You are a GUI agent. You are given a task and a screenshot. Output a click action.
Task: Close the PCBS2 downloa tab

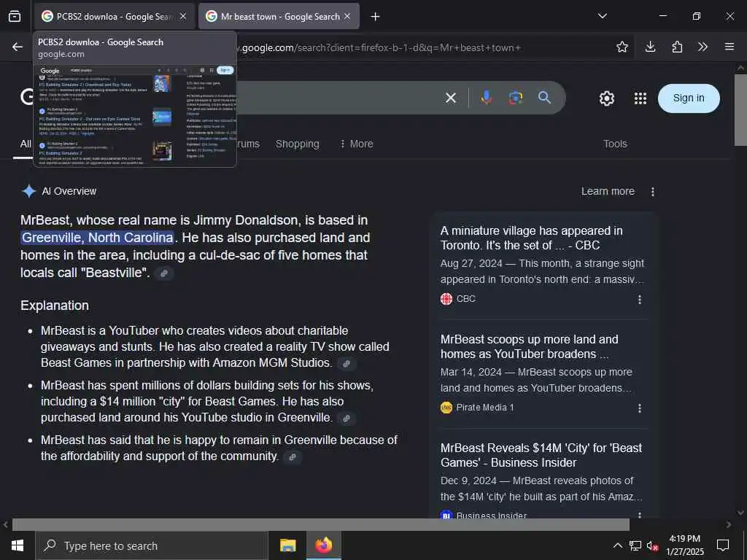183,16
